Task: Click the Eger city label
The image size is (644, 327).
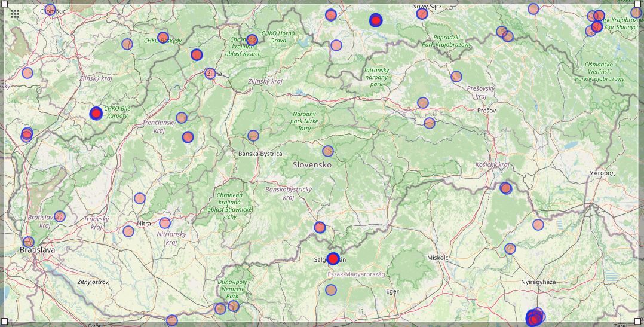Action: click(x=392, y=291)
